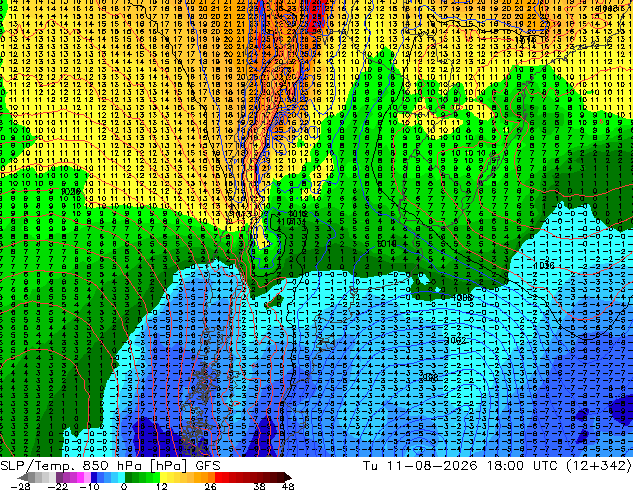The height and width of the screenshot is (490, 634).
Task: Click the '0' color scale label
Action: 124,486
